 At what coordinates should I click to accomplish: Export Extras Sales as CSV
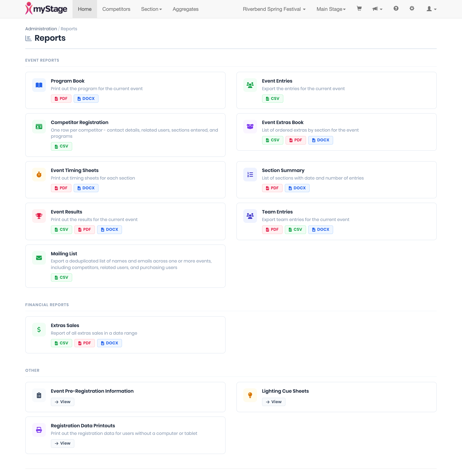[x=62, y=343]
